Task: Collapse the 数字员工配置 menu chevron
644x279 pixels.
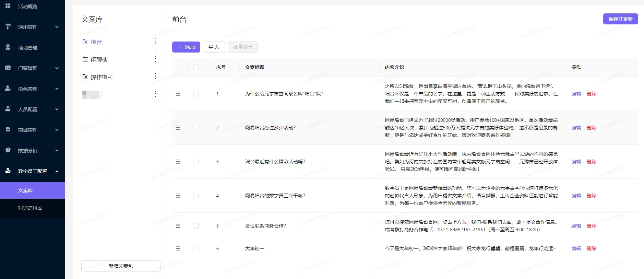Action: click(57, 171)
